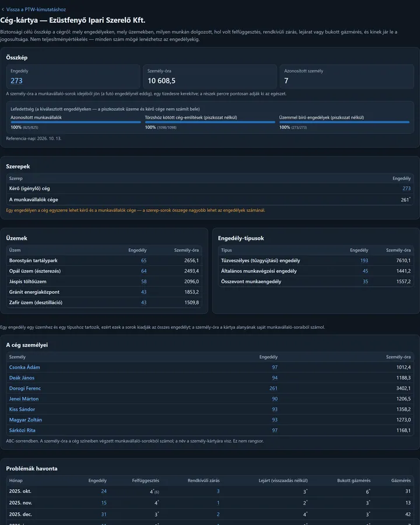Click the 'Referencia-nap: 2026. 10. 13.' text
The height and width of the screenshot is (525, 420).
pyautogui.click(x=34, y=138)
